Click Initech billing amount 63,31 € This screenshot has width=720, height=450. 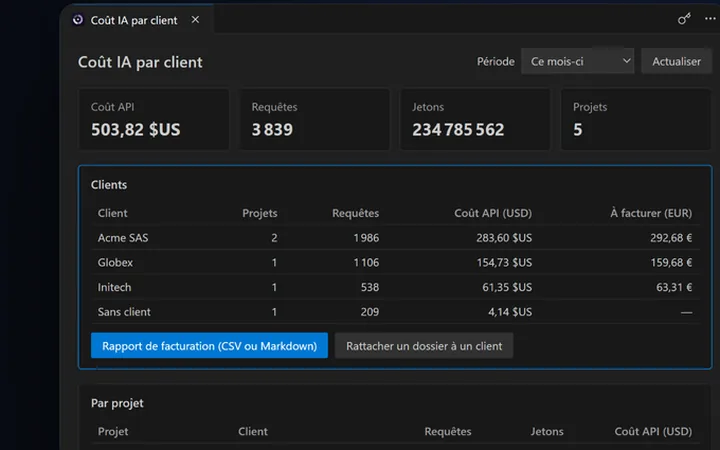tap(674, 287)
